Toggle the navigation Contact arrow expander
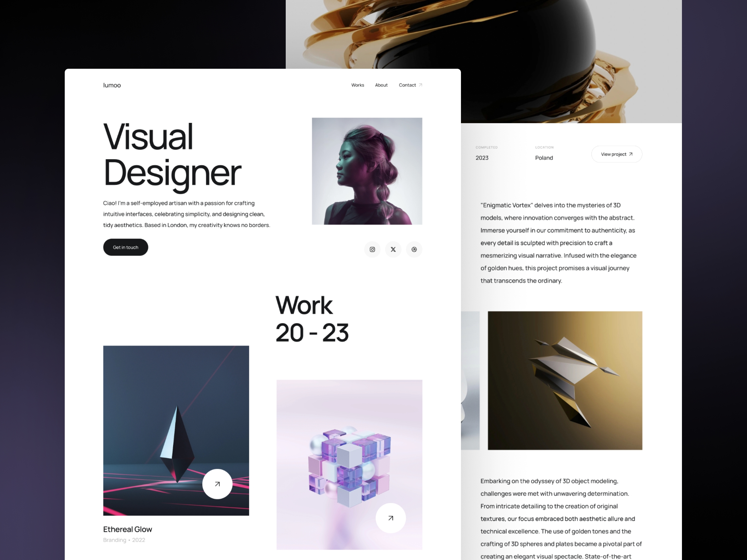Image resolution: width=747 pixels, height=560 pixels. 421,85
